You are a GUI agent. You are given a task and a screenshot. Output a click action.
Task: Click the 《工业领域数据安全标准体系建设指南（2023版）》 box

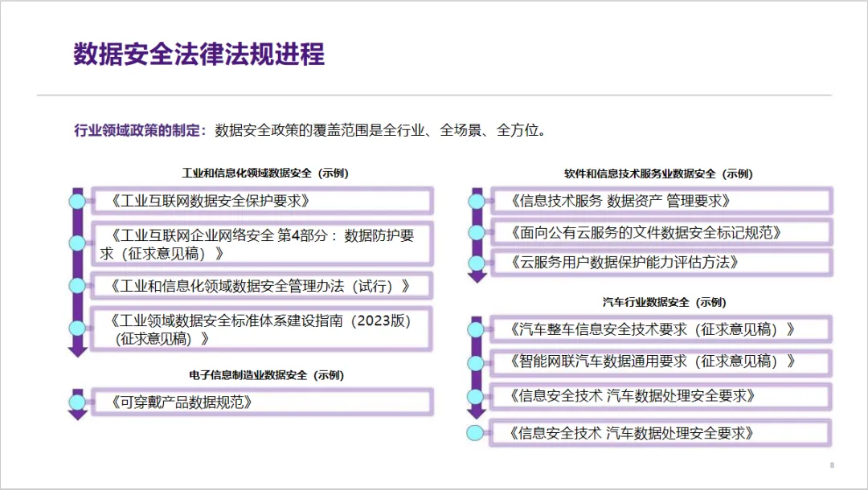pyautogui.click(x=261, y=329)
